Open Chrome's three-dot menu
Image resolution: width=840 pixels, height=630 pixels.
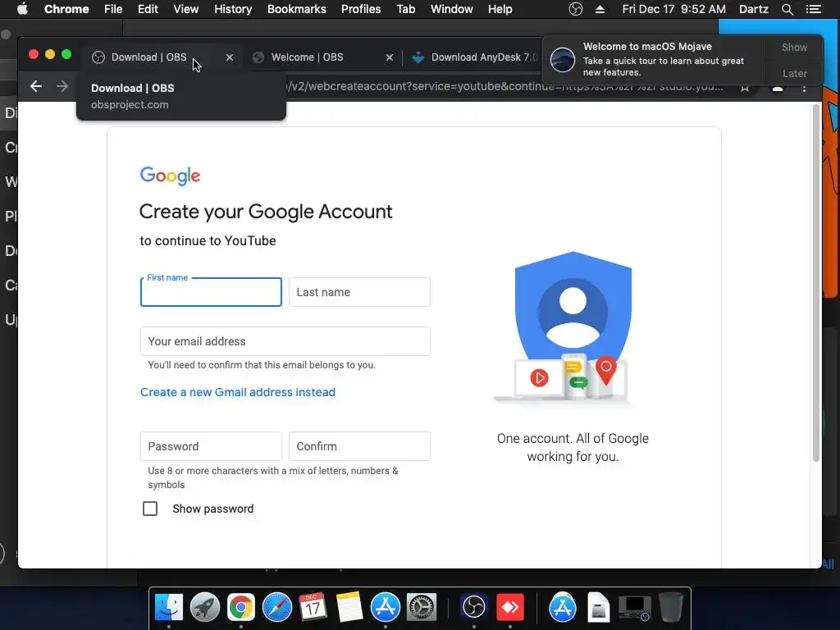[804, 87]
